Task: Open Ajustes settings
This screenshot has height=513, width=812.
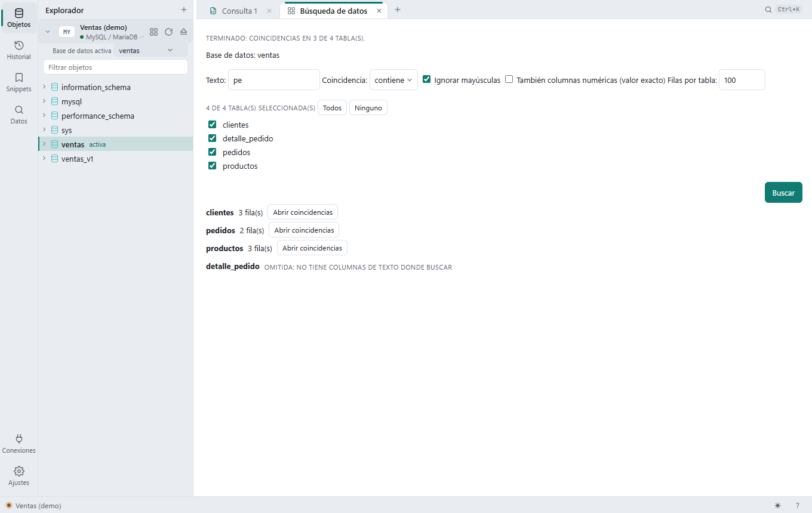Action: coord(19,476)
